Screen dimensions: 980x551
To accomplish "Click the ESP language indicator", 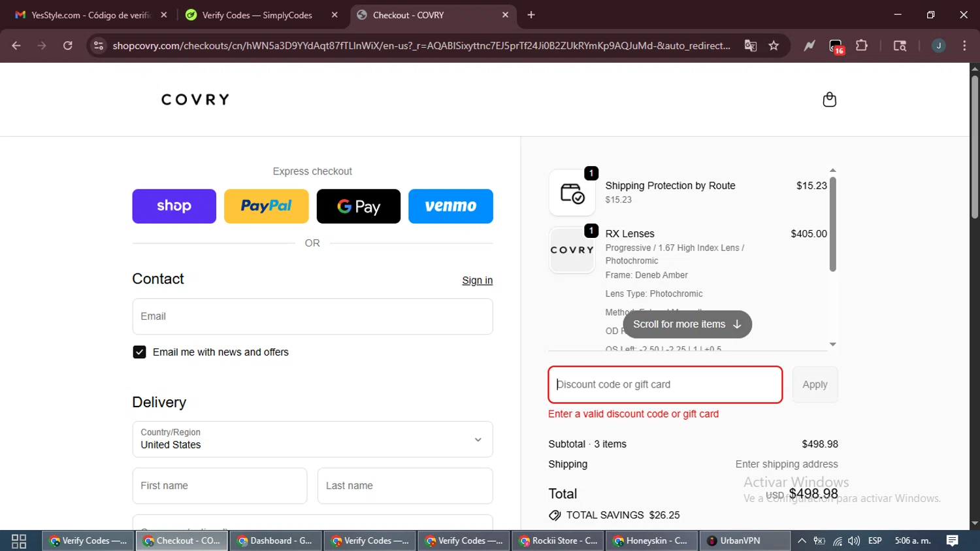I will [x=875, y=541].
